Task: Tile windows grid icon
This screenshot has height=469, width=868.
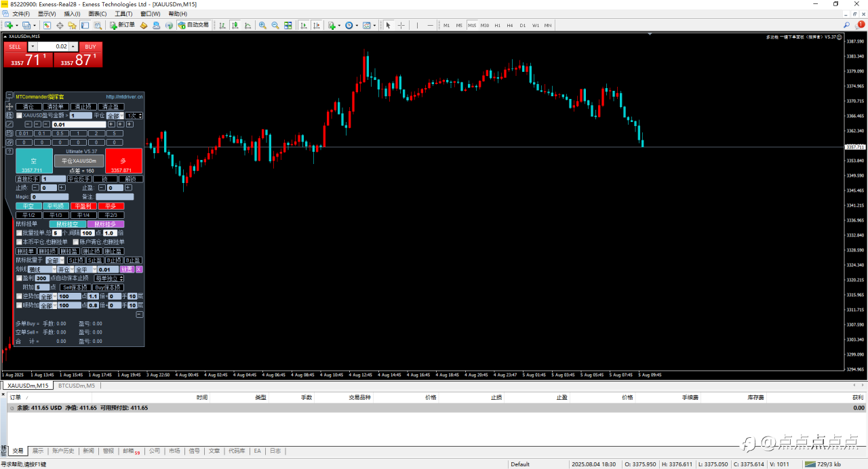Action: click(x=288, y=25)
